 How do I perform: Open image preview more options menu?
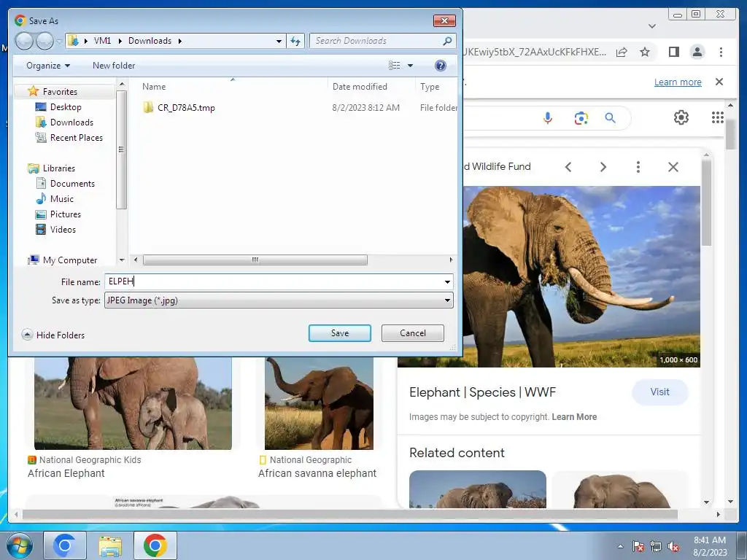click(x=638, y=167)
